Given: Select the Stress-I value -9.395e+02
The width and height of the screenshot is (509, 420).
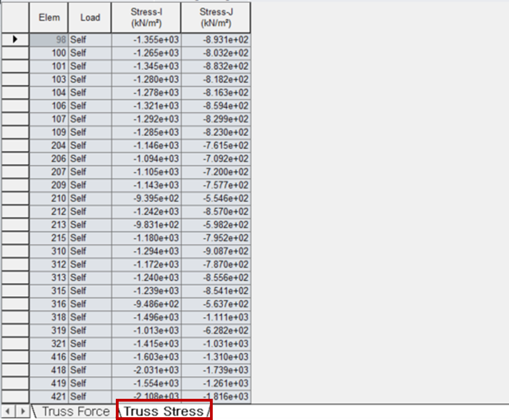Looking at the screenshot, I should [x=146, y=198].
